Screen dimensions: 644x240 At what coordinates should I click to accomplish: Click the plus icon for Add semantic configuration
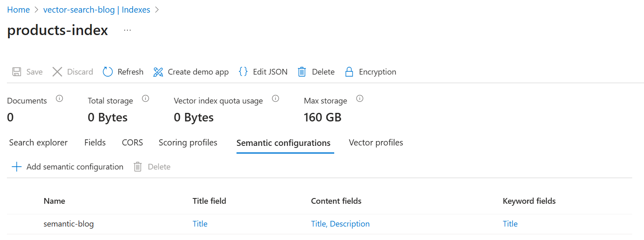tap(17, 167)
